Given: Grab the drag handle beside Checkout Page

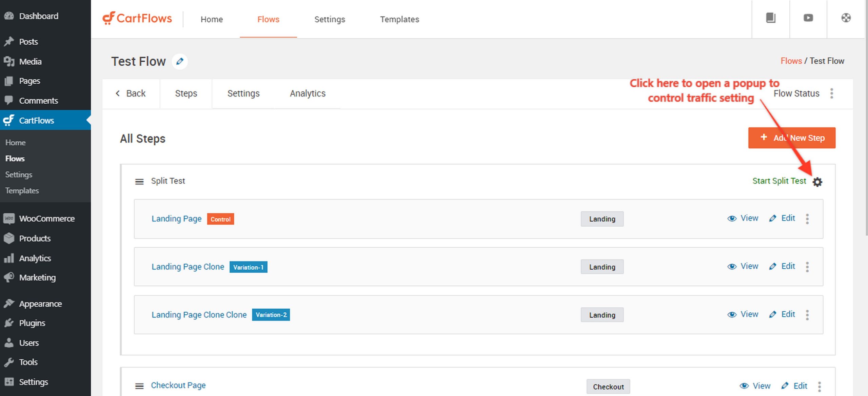Looking at the screenshot, I should tap(139, 386).
